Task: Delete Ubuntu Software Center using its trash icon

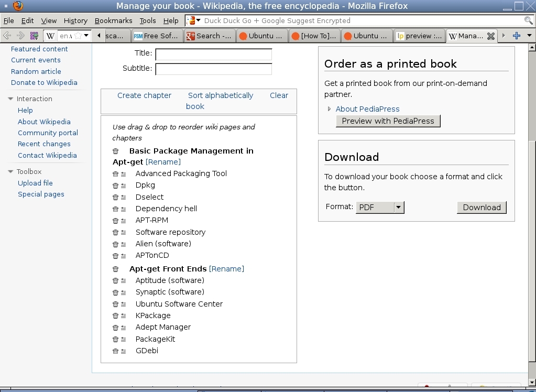Action: coord(116,304)
